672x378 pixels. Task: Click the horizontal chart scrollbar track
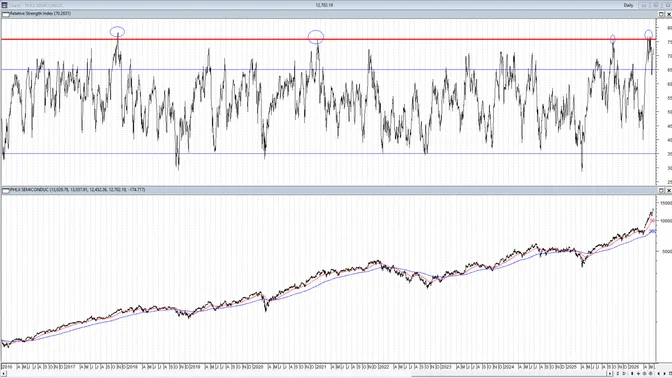coord(306,374)
